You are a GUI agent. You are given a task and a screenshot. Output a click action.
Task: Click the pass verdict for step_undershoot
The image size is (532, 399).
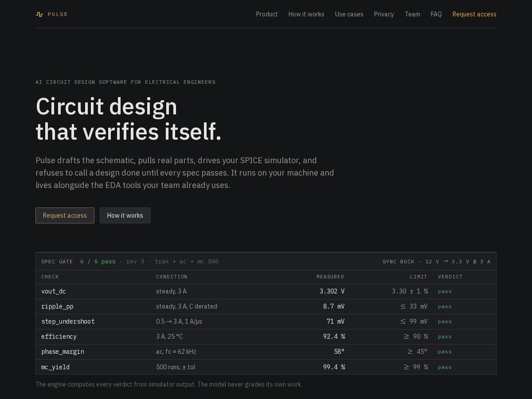click(445, 321)
